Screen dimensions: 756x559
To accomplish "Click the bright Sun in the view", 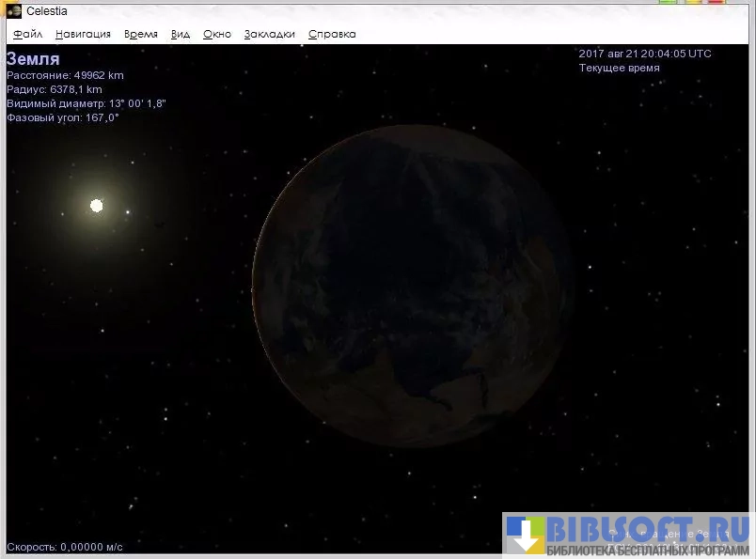I will point(96,205).
